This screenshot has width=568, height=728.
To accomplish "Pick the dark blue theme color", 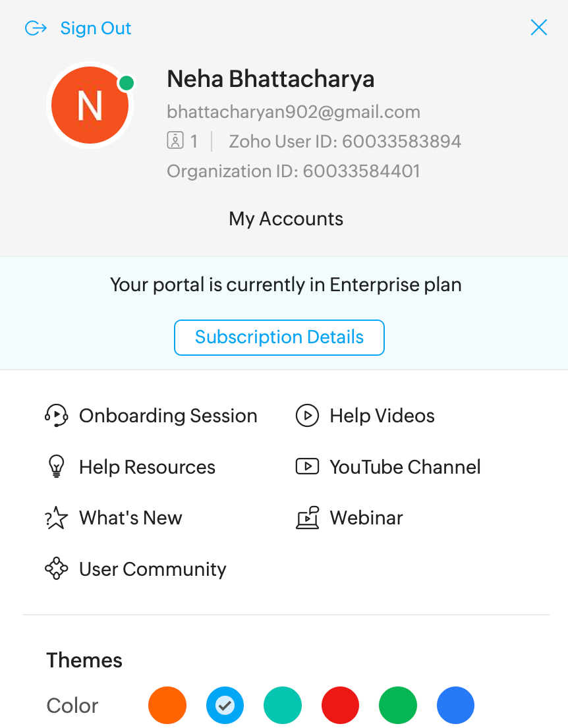I will pyautogui.click(x=455, y=706).
